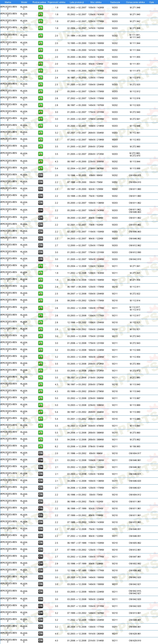158x644 pixels.
Task: Select the petrol icon in the M 271.956 row
Action: click(x=40, y=280)
